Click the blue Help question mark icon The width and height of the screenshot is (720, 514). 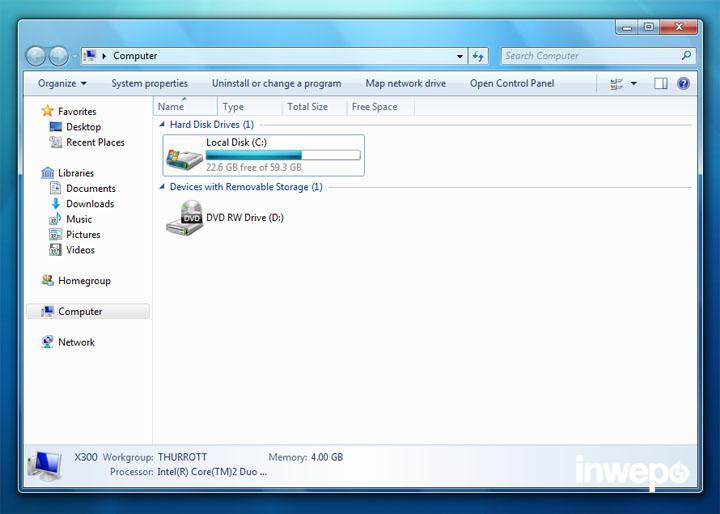point(683,84)
